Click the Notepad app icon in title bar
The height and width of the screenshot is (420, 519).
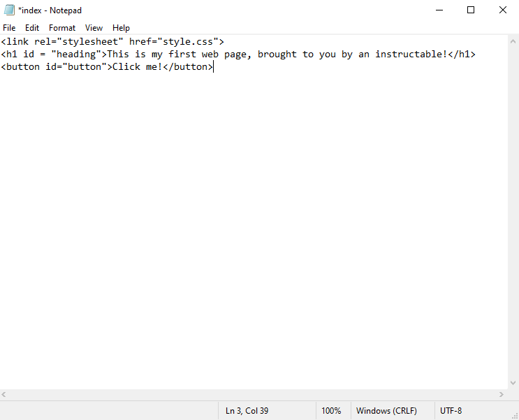pos(9,10)
